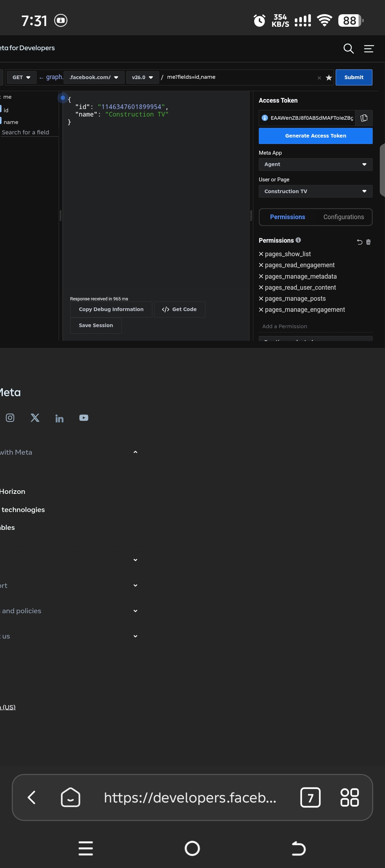Select the Permissions tab
385x868 pixels.
click(287, 217)
